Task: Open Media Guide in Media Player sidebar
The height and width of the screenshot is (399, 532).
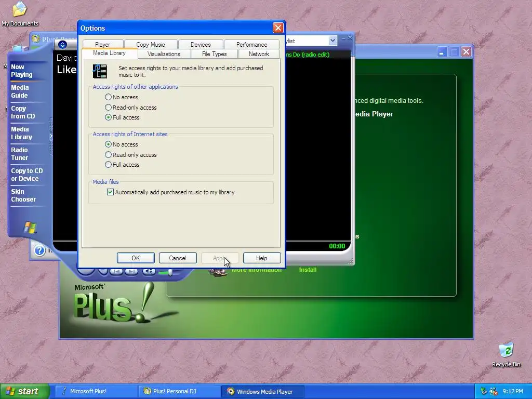Action: [x=20, y=91]
